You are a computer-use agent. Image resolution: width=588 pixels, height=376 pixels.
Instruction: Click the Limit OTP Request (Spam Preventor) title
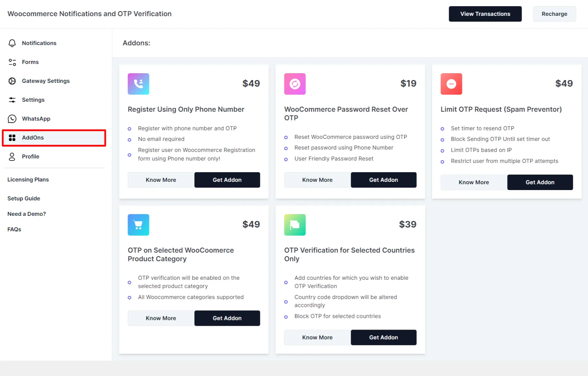pyautogui.click(x=501, y=109)
